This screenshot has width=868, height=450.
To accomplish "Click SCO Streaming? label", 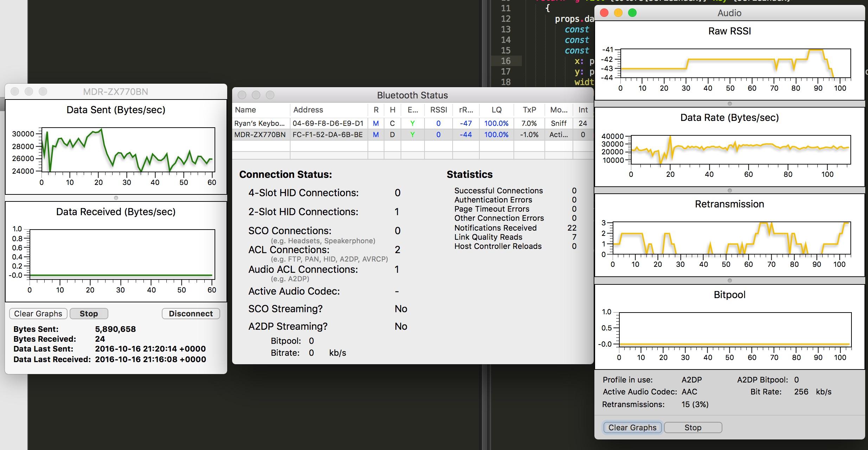I will click(x=285, y=309).
